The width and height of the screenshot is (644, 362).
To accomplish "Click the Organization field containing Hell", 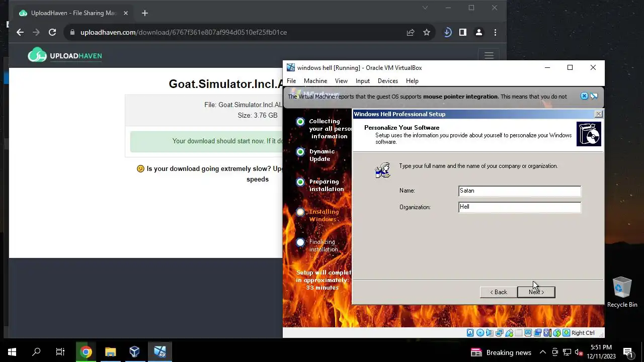I will [520, 207].
